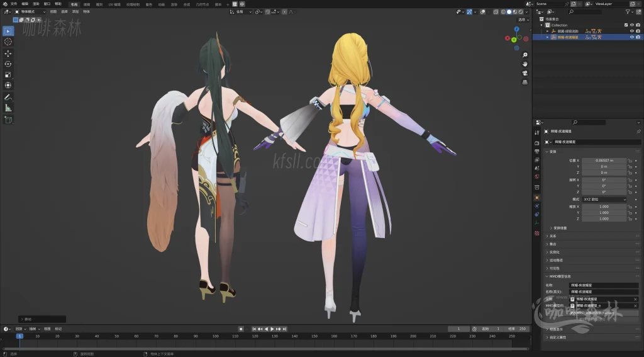Select the Add Cube tool

(x=8, y=120)
